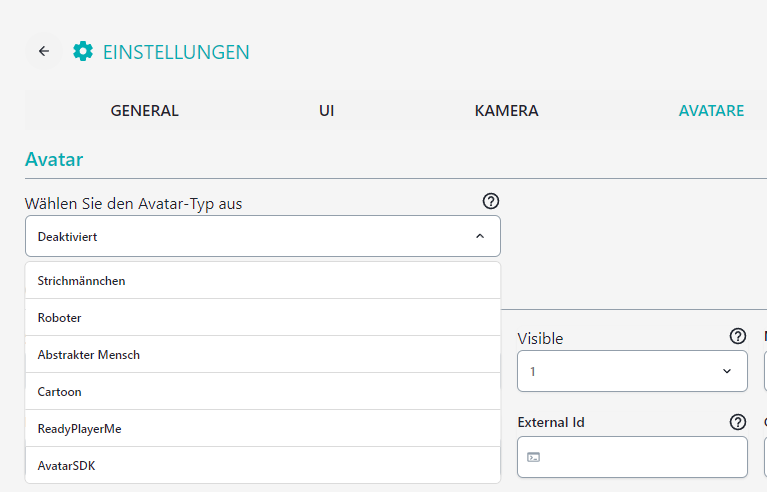The width and height of the screenshot is (767, 492).
Task: Pick AvatarSDK from the dropdown list
Action: coord(263,465)
